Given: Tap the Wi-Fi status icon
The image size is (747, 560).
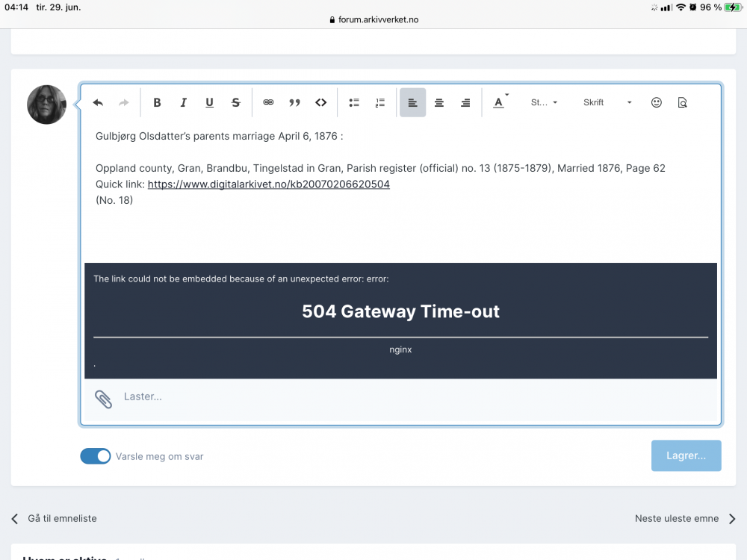Looking at the screenshot, I should (x=681, y=7).
